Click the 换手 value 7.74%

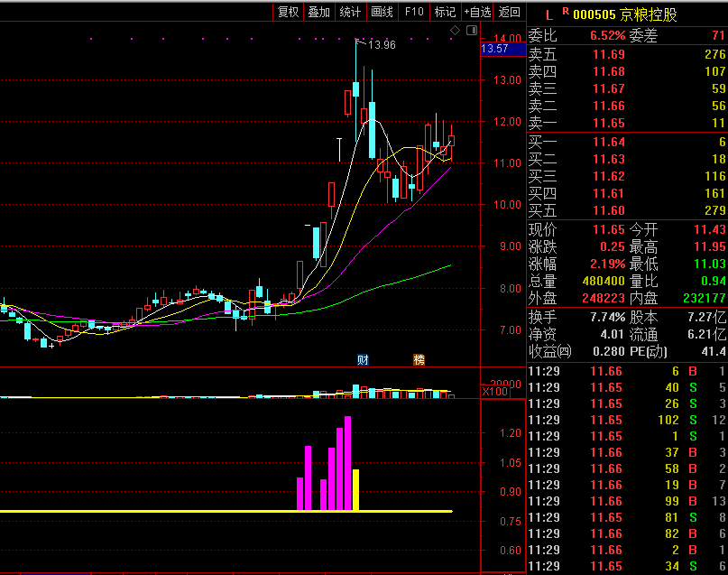coord(608,318)
